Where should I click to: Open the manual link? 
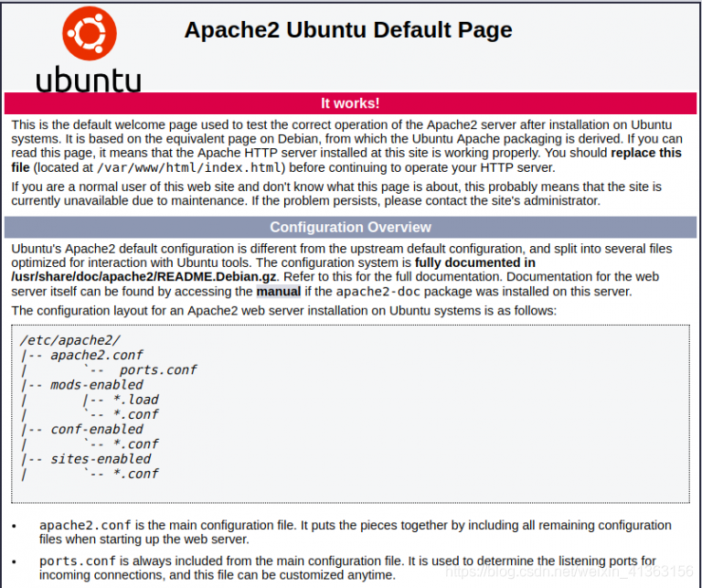(279, 292)
